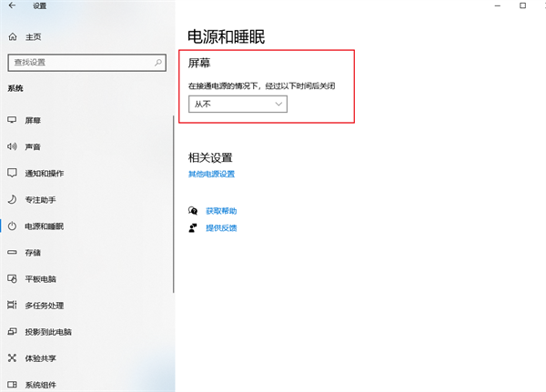Click the 声音 speaker icon

12,146
